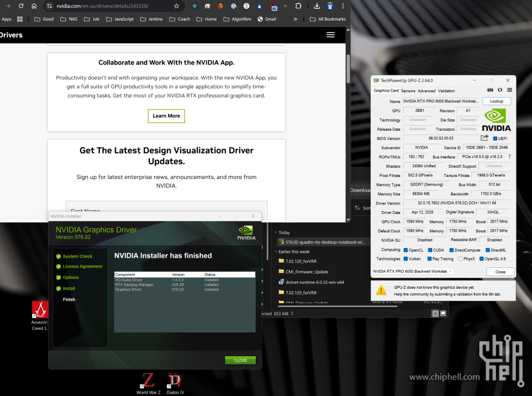Toggle CUDA computing checkbox

[x=430, y=250]
